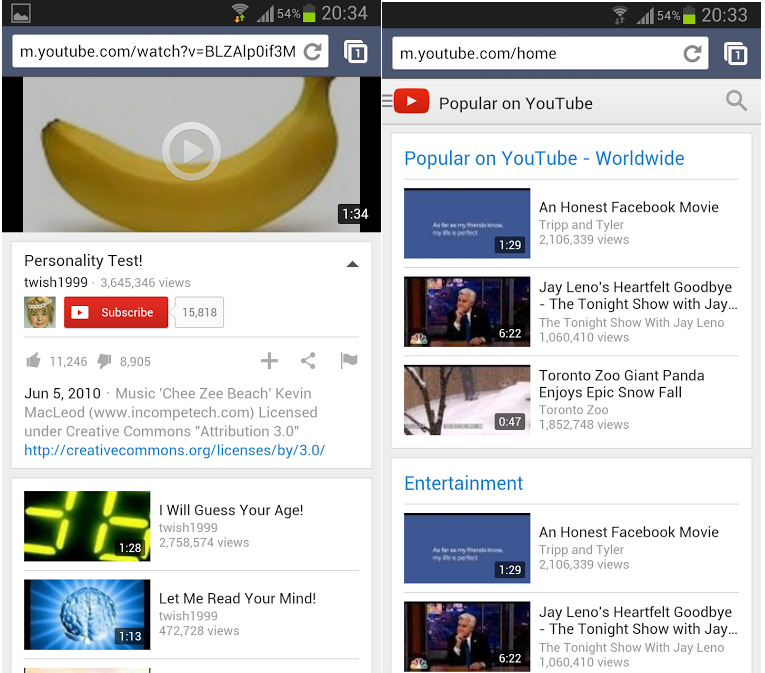Open Let Me Read Your Mind thumbnail
The height and width of the screenshot is (673, 765).
87,614
